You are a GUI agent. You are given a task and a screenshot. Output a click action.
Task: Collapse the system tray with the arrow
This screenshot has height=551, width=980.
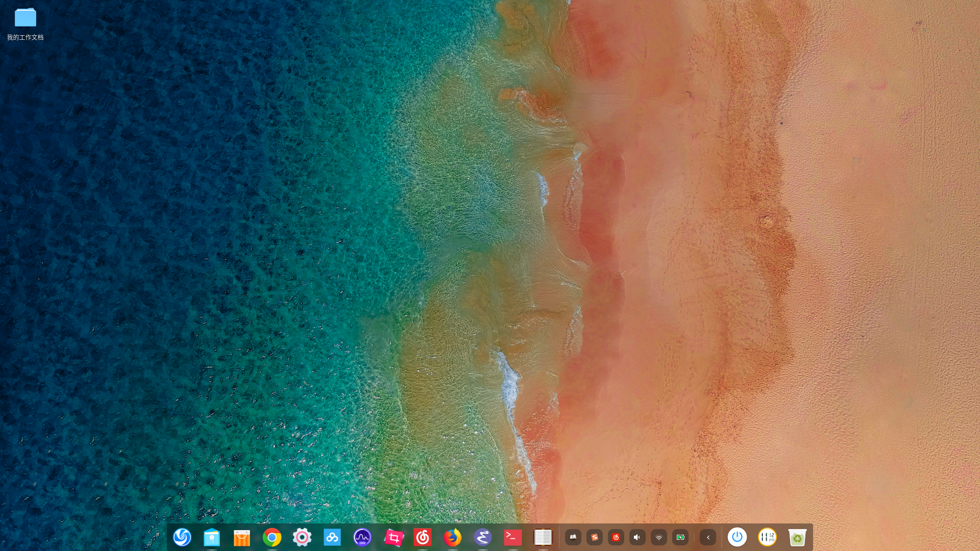[x=708, y=537]
